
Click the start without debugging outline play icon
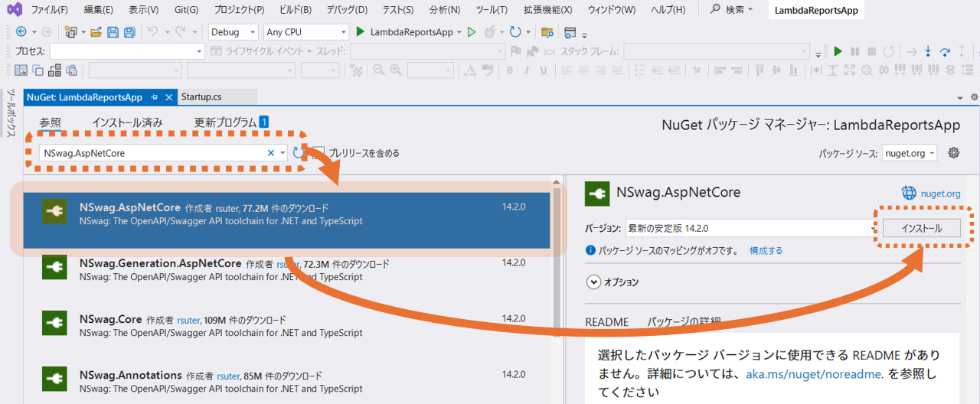[x=471, y=32]
